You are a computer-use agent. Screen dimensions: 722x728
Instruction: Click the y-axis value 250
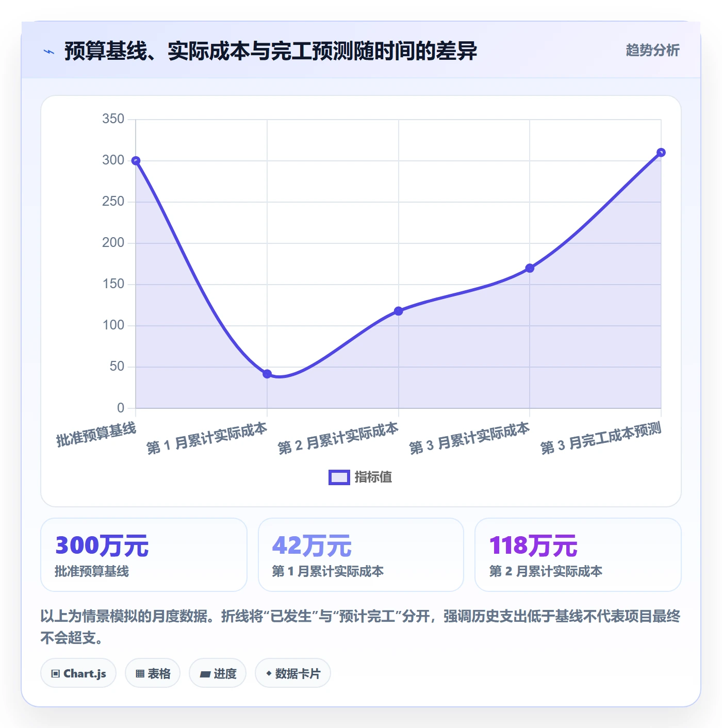click(113, 202)
